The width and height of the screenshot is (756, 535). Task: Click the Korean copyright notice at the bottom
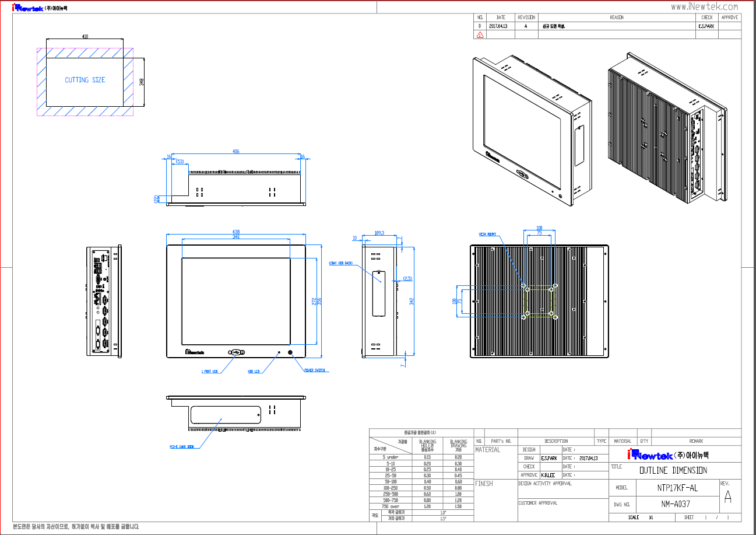76,527
